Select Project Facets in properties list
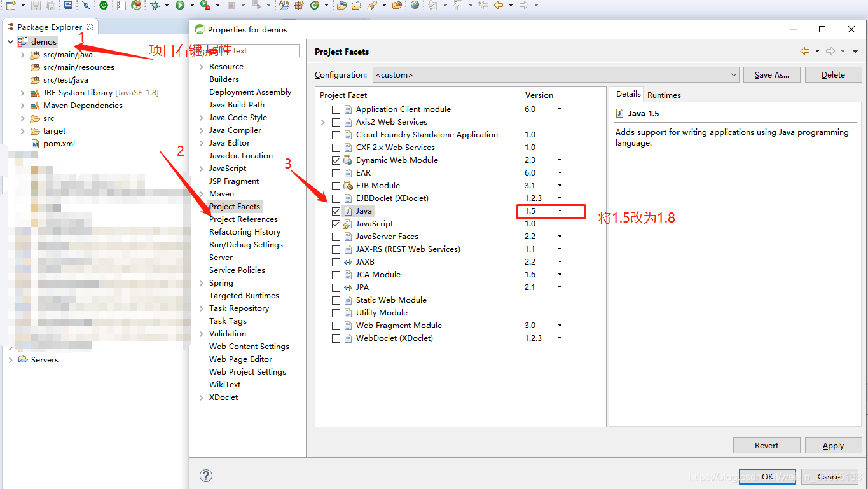 click(235, 207)
